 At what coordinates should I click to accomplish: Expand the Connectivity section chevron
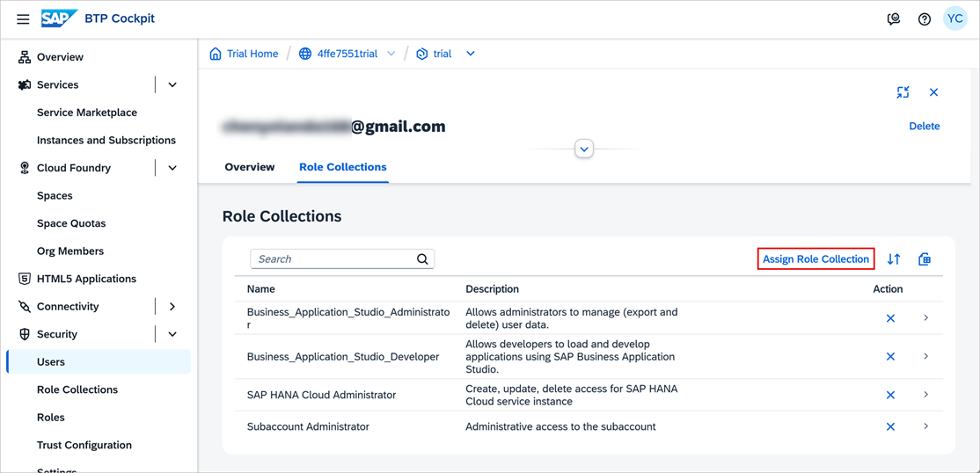click(x=173, y=307)
